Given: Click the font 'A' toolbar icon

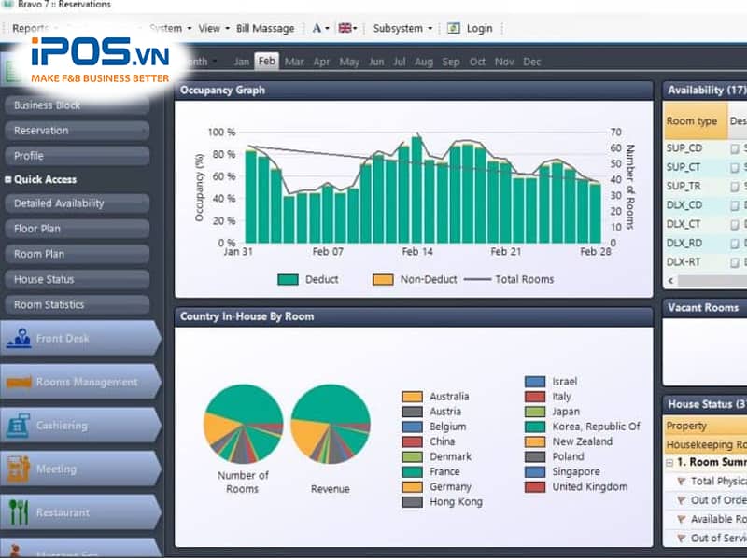Looking at the screenshot, I should pos(317,28).
